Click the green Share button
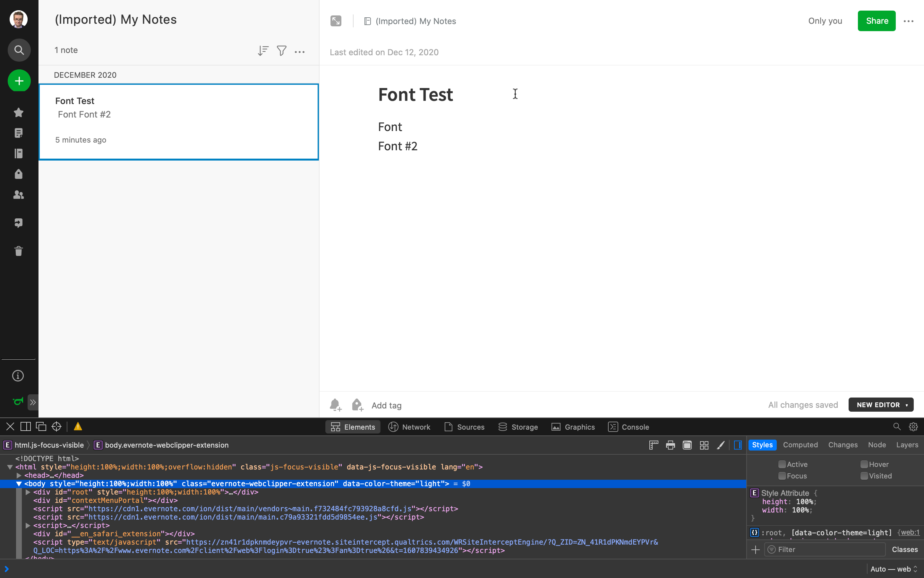Screen dimensions: 924x578 point(877,21)
